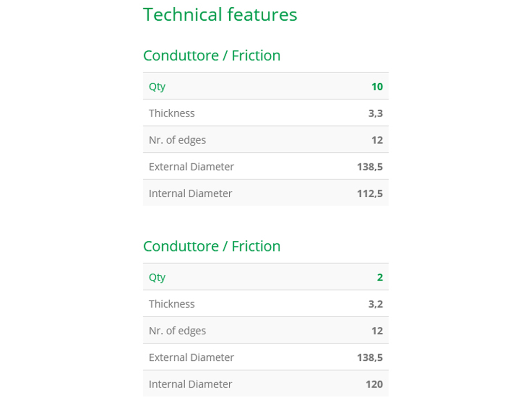Click the "Technical features" heading

[x=220, y=15]
